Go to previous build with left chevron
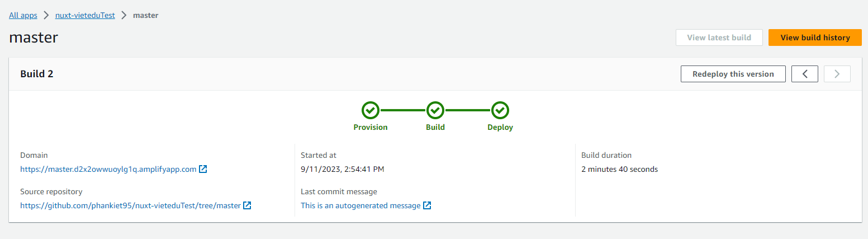This screenshot has width=868, height=239. coord(805,74)
